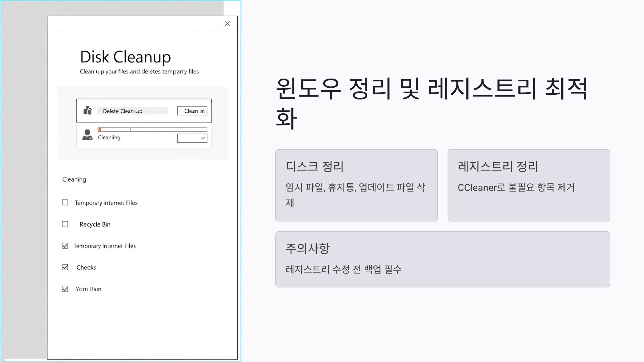644x362 pixels.
Task: Click the Cleaning section label above checkboxes
Action: pyautogui.click(x=74, y=179)
